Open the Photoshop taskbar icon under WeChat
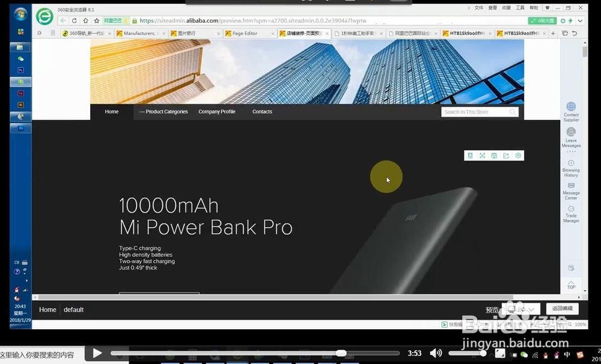Screen dimensions: 601x364 click(x=20, y=70)
